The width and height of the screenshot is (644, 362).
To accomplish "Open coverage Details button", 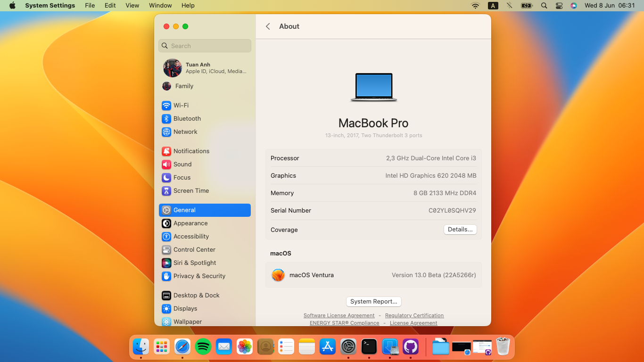I will (x=460, y=230).
